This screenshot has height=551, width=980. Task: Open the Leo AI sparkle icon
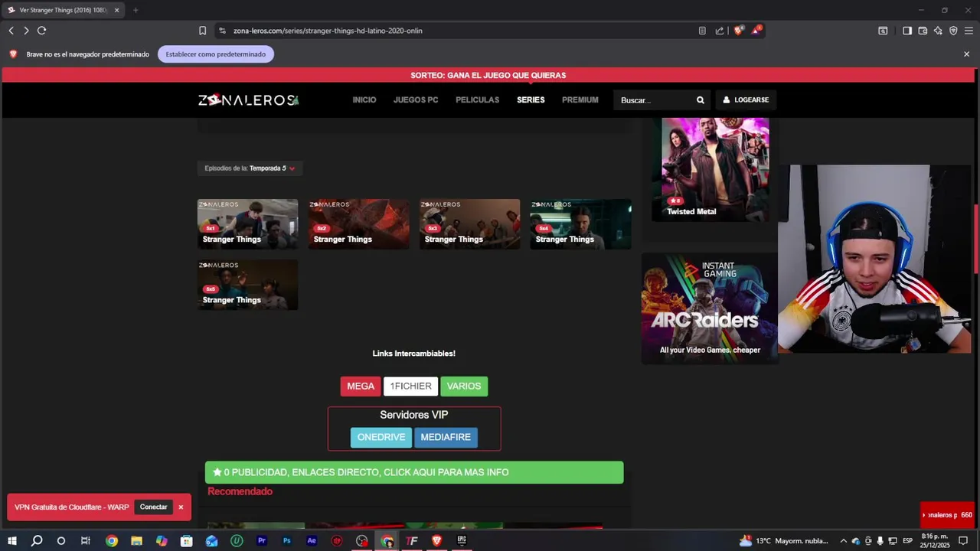pyautogui.click(x=938, y=31)
